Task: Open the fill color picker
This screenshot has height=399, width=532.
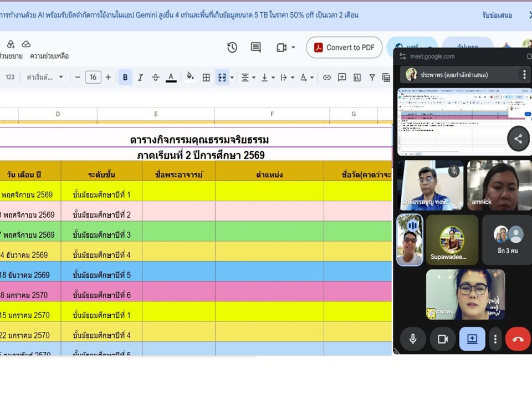Action: click(190, 76)
